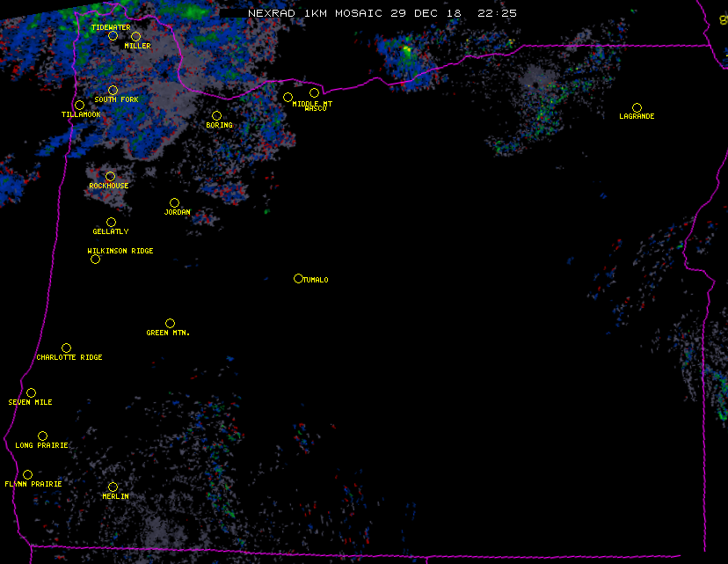Screen dimensions: 728x564
Task: Click the Long Prairie station circle
Action: [42, 436]
